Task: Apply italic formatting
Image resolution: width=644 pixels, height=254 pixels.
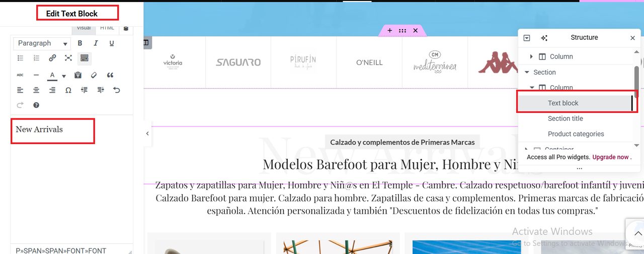Action: [x=96, y=43]
